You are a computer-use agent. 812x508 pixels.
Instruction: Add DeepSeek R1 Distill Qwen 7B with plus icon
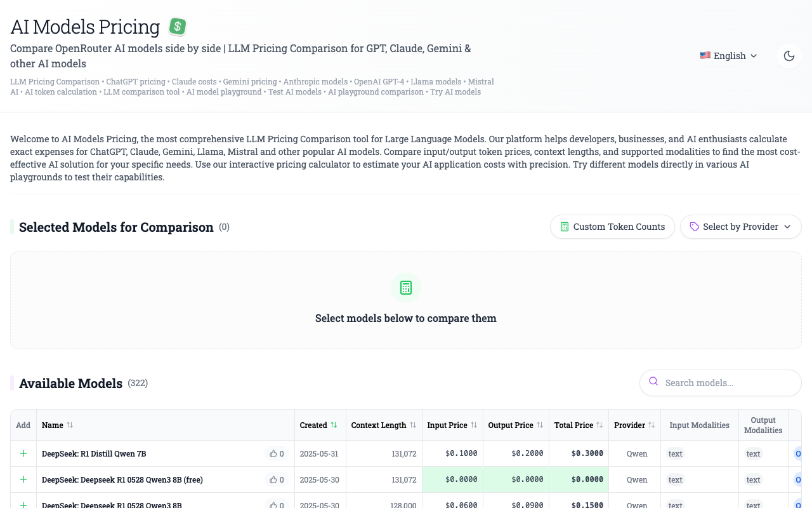point(23,453)
